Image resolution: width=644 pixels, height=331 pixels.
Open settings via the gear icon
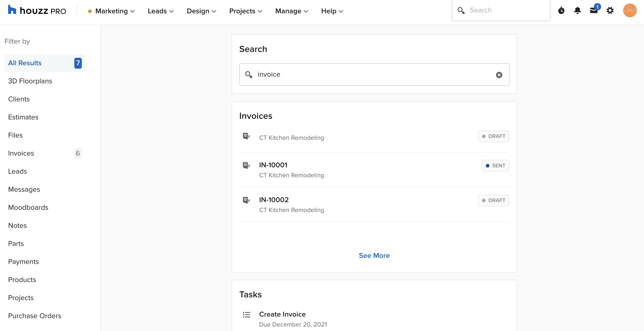click(x=610, y=10)
